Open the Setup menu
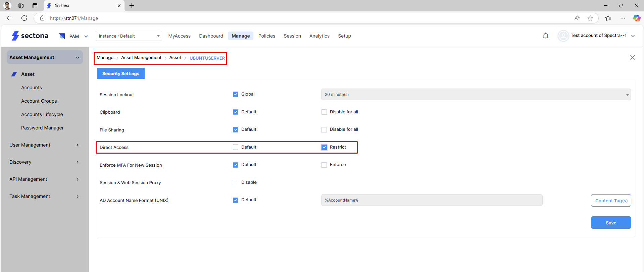 (x=344, y=36)
